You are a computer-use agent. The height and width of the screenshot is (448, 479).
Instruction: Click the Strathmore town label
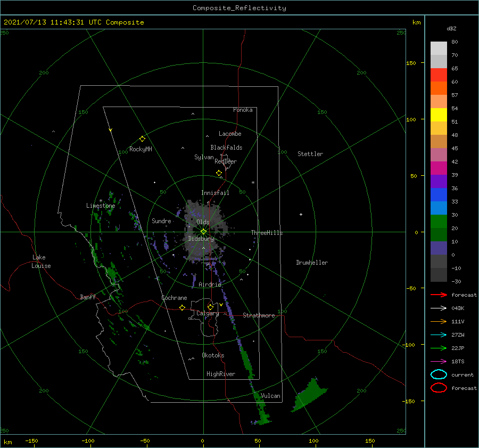(x=259, y=315)
